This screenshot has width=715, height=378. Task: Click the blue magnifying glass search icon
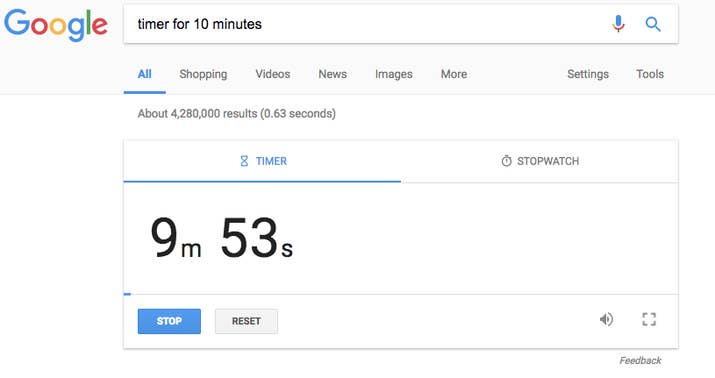pyautogui.click(x=653, y=24)
